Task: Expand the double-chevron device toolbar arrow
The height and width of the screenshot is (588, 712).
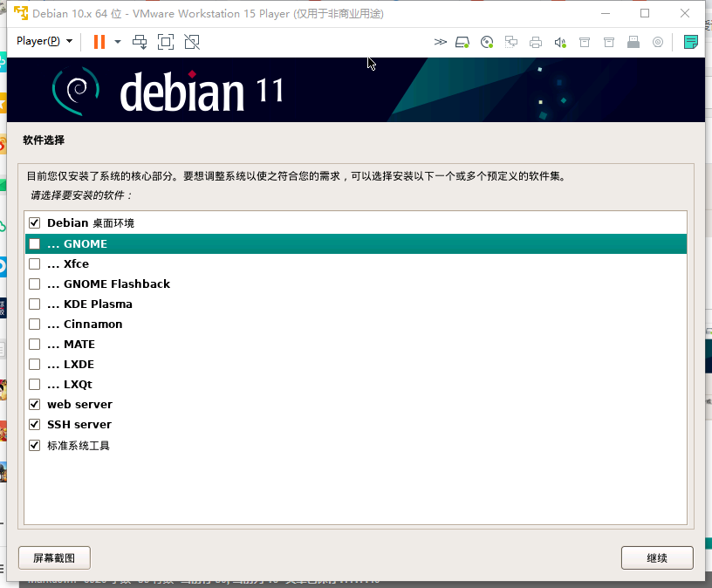Action: click(x=440, y=42)
